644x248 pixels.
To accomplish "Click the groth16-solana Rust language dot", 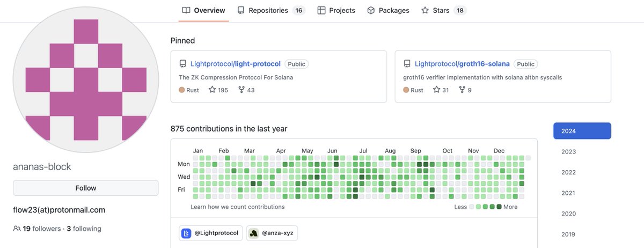I will pos(406,90).
